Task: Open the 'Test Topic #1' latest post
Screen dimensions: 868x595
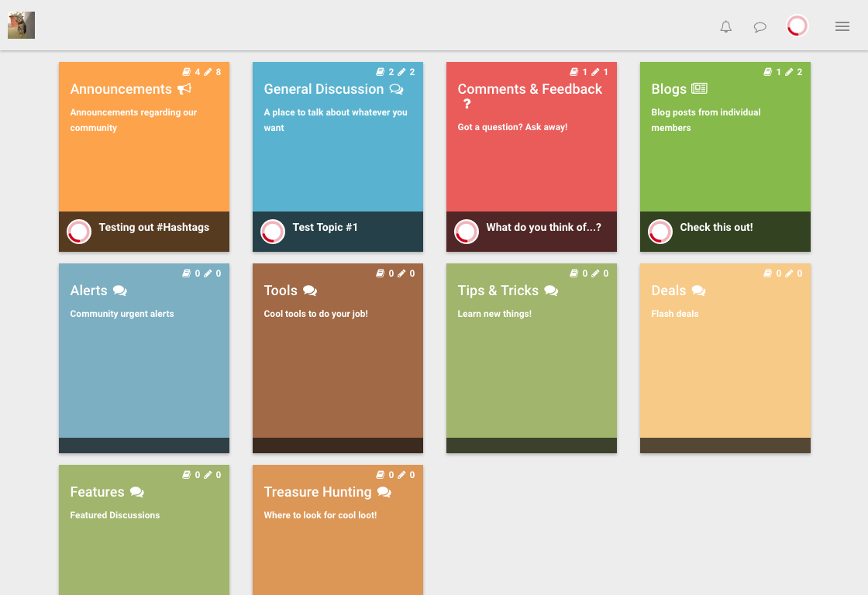Action: click(325, 228)
